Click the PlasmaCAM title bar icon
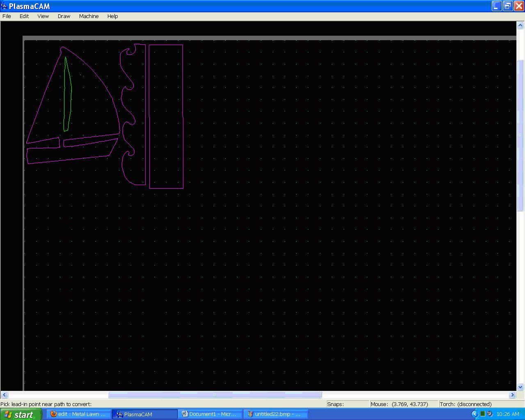 click(x=5, y=6)
